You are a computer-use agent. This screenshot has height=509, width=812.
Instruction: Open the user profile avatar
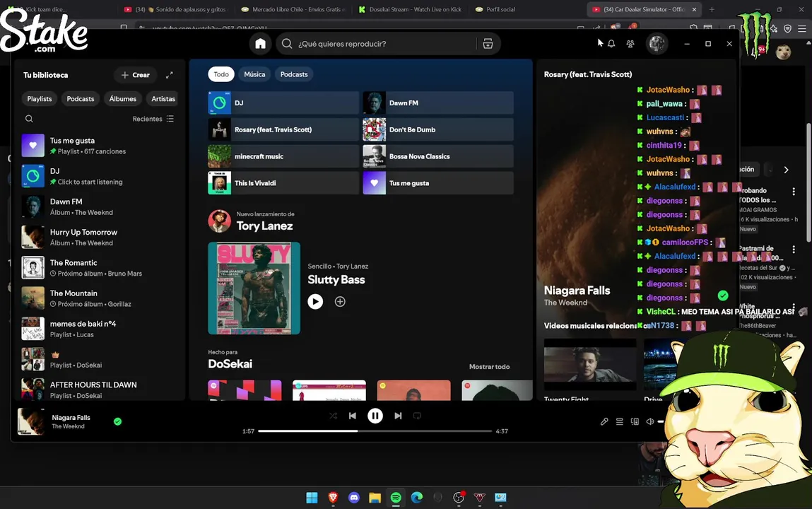pyautogui.click(x=657, y=44)
